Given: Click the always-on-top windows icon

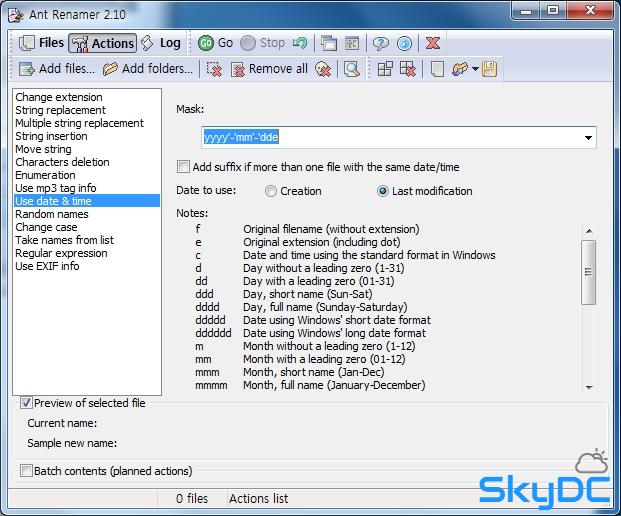Looking at the screenshot, I should [x=328, y=43].
